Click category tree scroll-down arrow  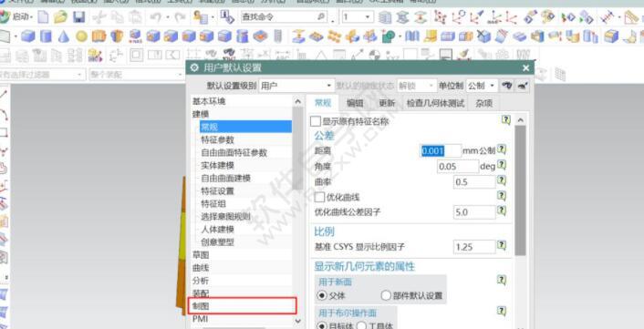(x=298, y=321)
